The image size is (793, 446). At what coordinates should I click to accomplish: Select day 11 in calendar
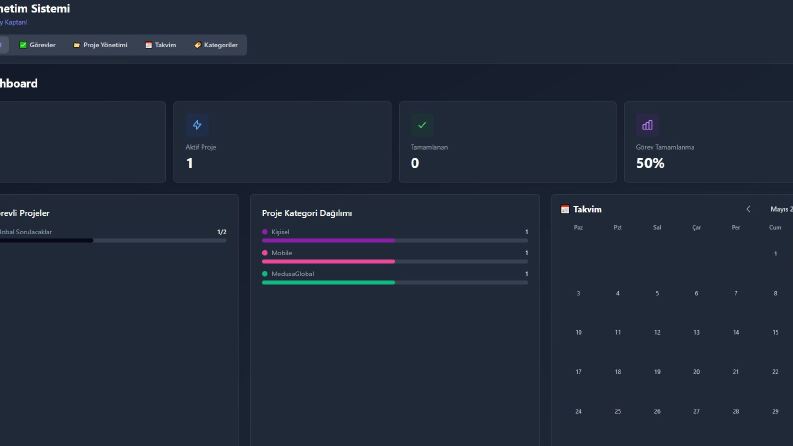pos(618,332)
